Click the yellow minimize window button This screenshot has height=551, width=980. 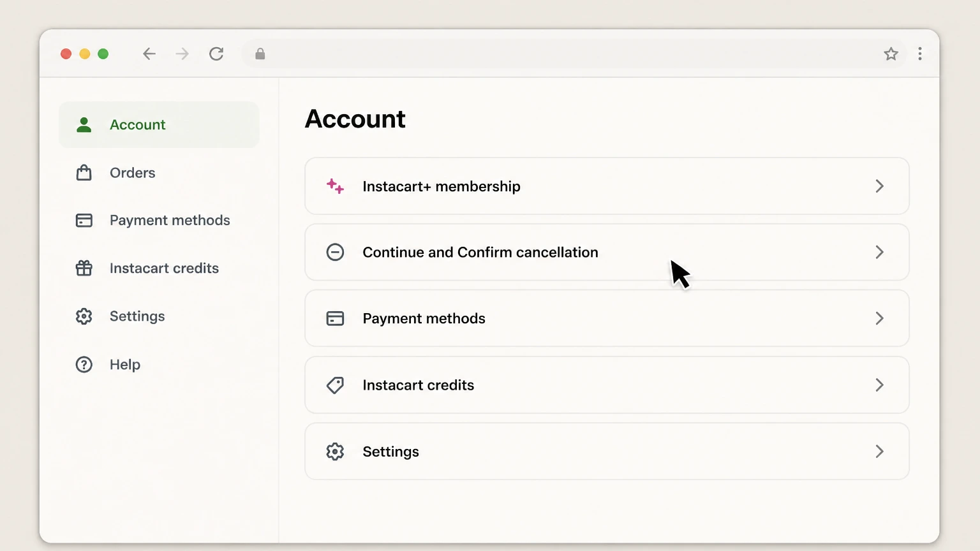click(84, 54)
